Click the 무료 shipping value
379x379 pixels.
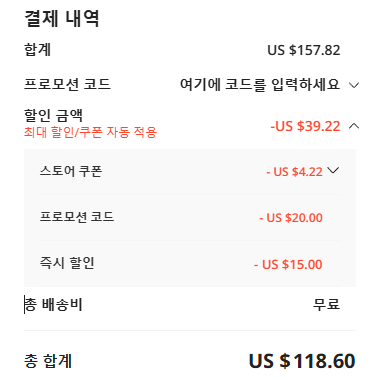(326, 304)
